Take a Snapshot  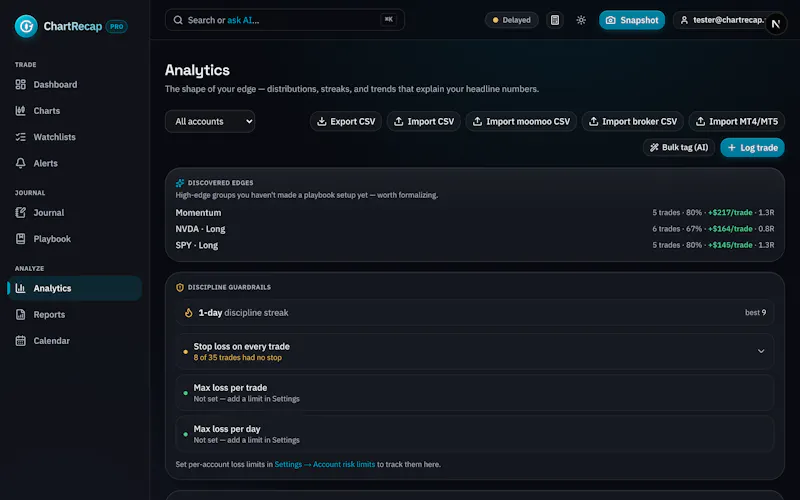(632, 20)
